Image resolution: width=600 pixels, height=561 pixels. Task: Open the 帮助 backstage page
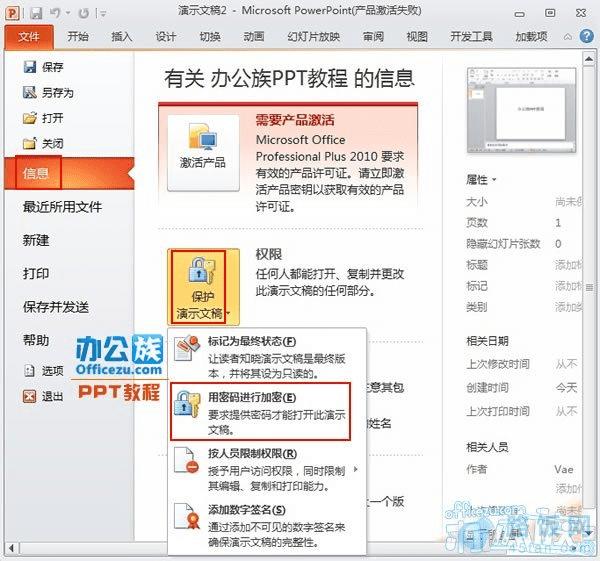click(x=36, y=340)
